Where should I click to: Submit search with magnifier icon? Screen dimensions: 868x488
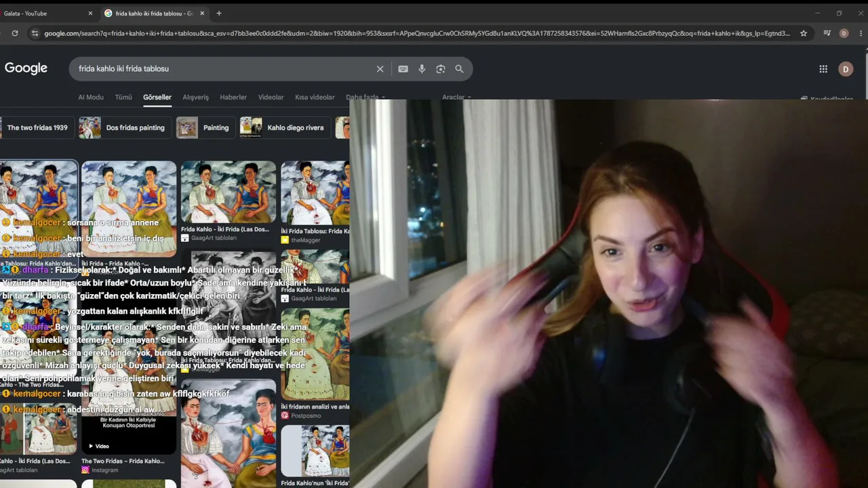click(x=459, y=68)
